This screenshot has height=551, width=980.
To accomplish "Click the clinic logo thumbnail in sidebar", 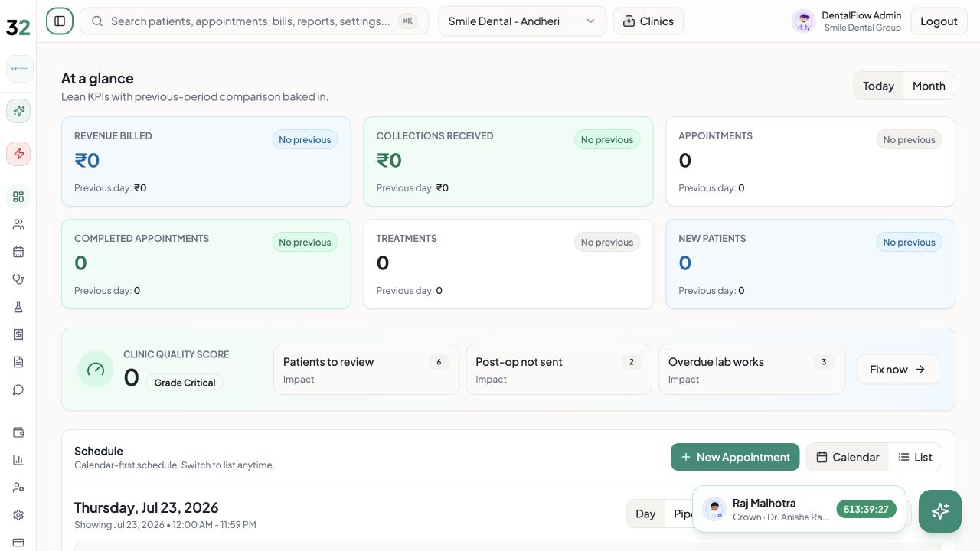I will point(20,69).
